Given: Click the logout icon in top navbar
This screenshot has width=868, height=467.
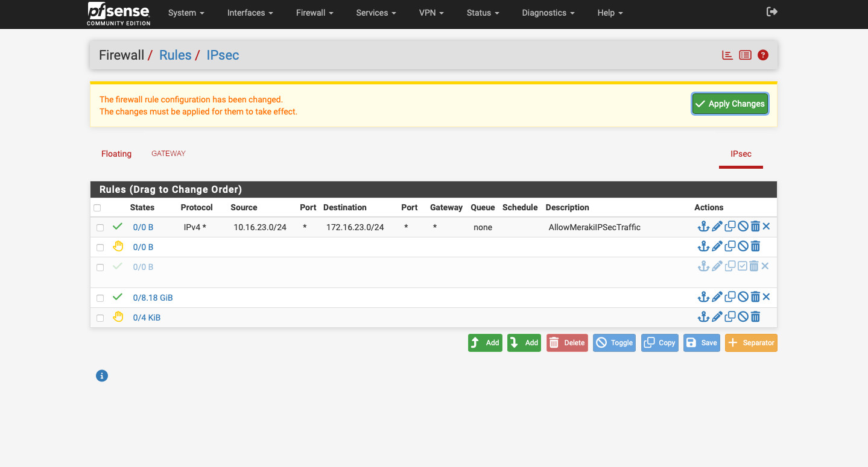Looking at the screenshot, I should coord(771,12).
